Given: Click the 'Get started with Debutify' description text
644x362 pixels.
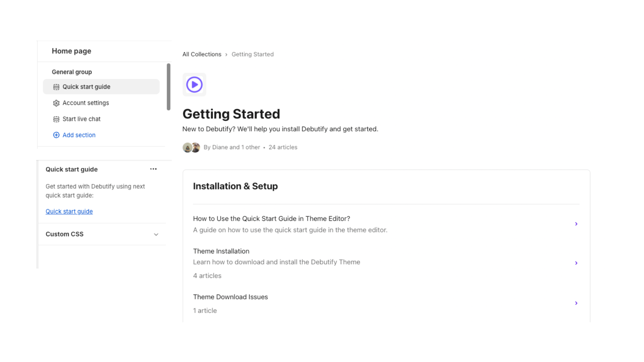Looking at the screenshot, I should pos(95,191).
